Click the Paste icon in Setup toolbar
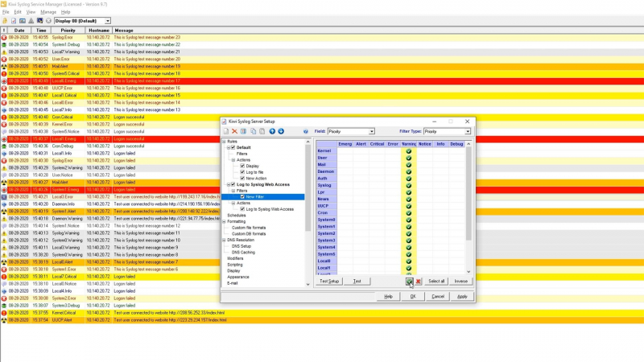 [x=262, y=131]
